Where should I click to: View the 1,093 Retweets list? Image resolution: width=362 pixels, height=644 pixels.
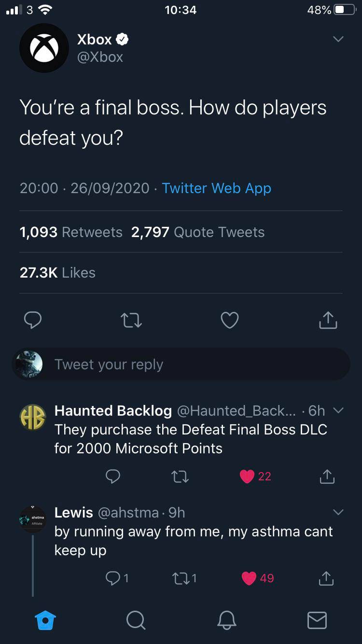[x=71, y=232]
